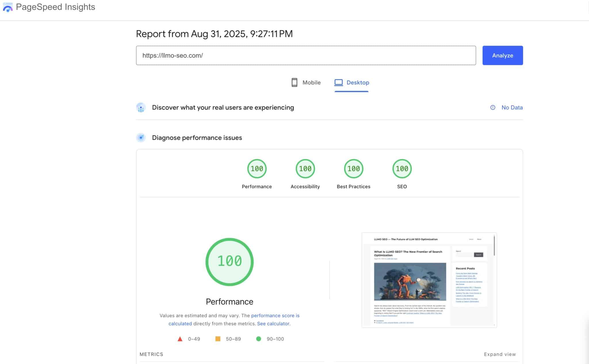Screen dimensions: 589x364
Task: Expand the metrics with Expand view
Action: [x=500, y=354]
